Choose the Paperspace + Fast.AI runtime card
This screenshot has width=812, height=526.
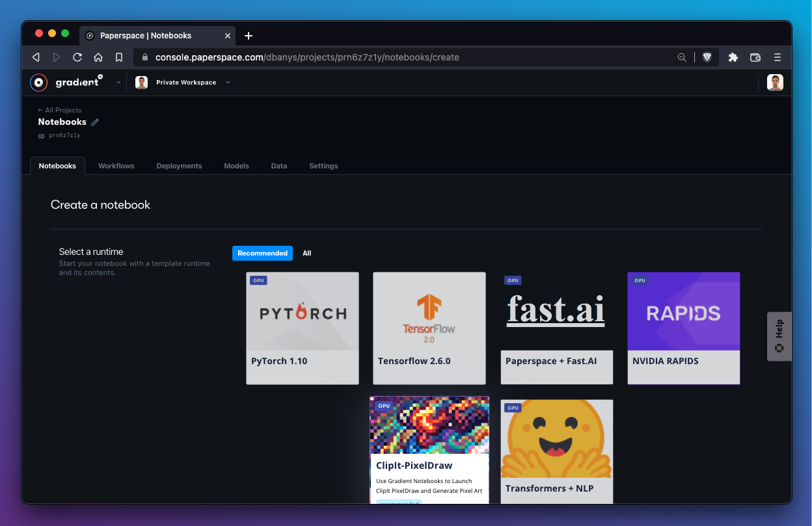(x=556, y=328)
